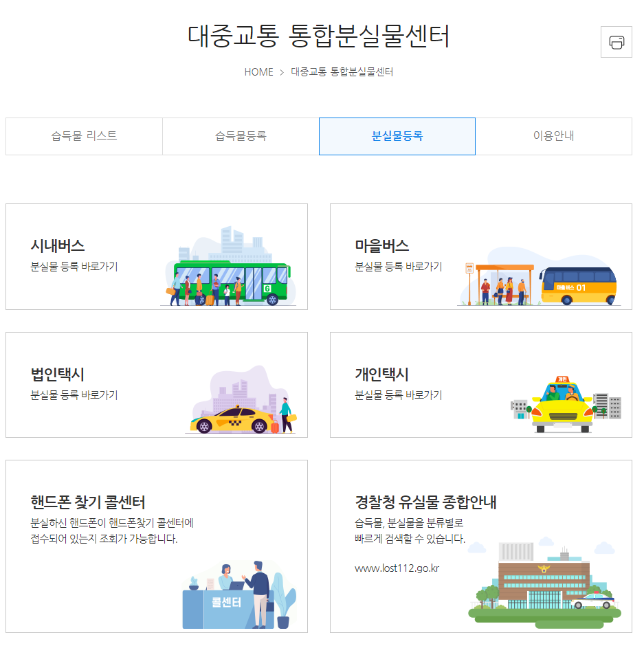This screenshot has height=646, width=644.
Task: Select the 분실물등록 tab
Action: pos(397,136)
